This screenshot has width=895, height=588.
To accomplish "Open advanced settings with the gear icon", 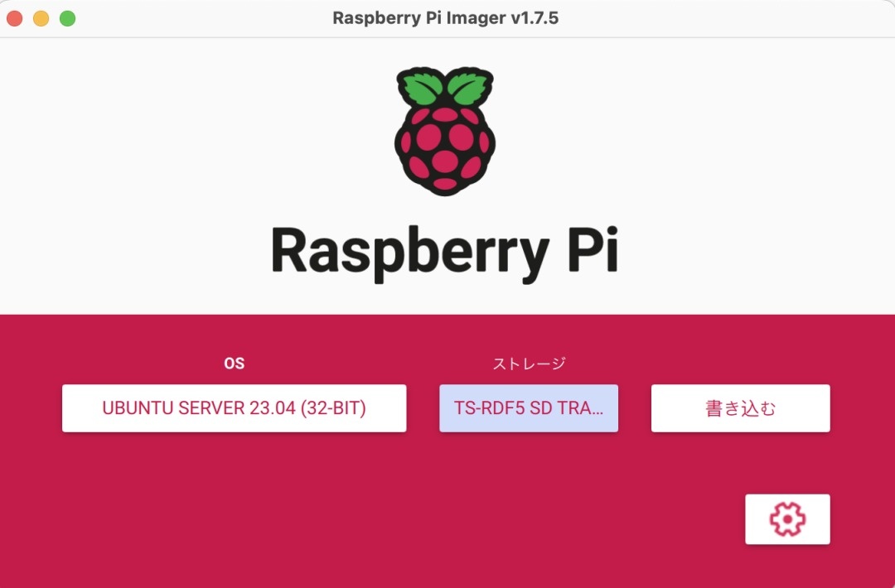I will [787, 519].
